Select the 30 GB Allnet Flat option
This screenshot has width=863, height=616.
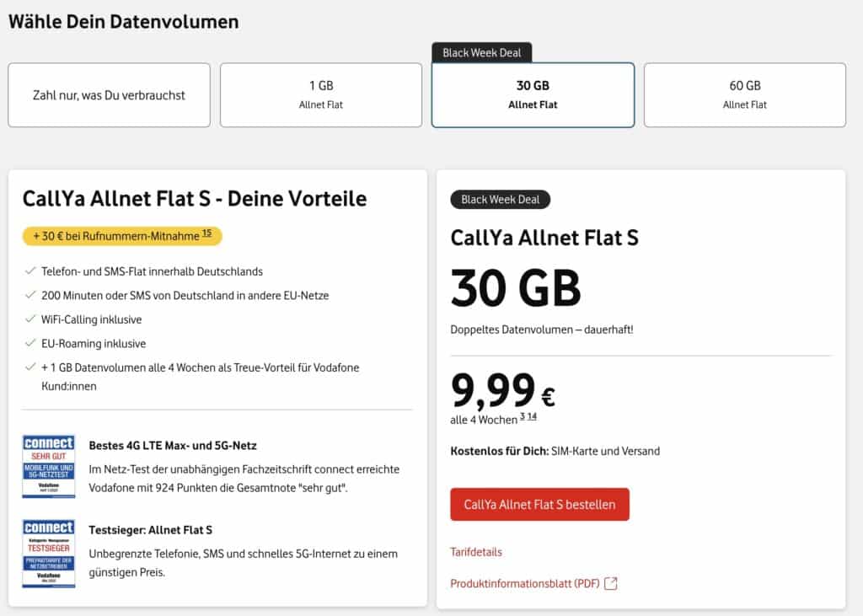tap(533, 95)
